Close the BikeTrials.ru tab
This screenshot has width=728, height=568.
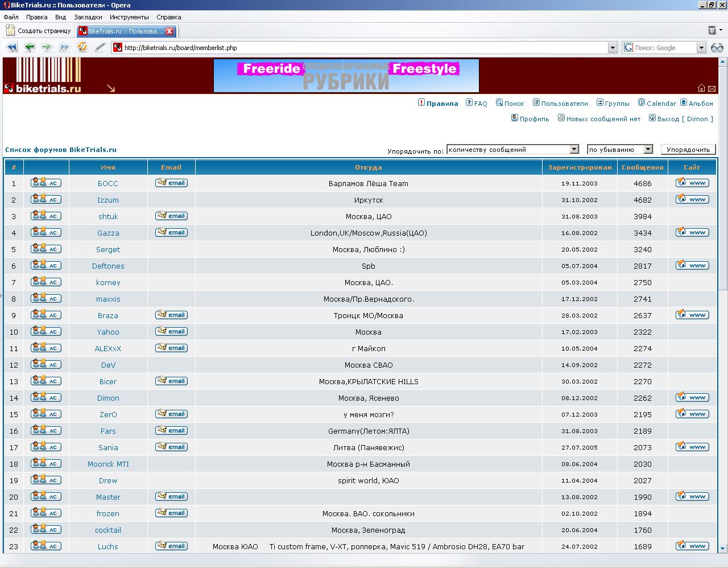tap(169, 31)
